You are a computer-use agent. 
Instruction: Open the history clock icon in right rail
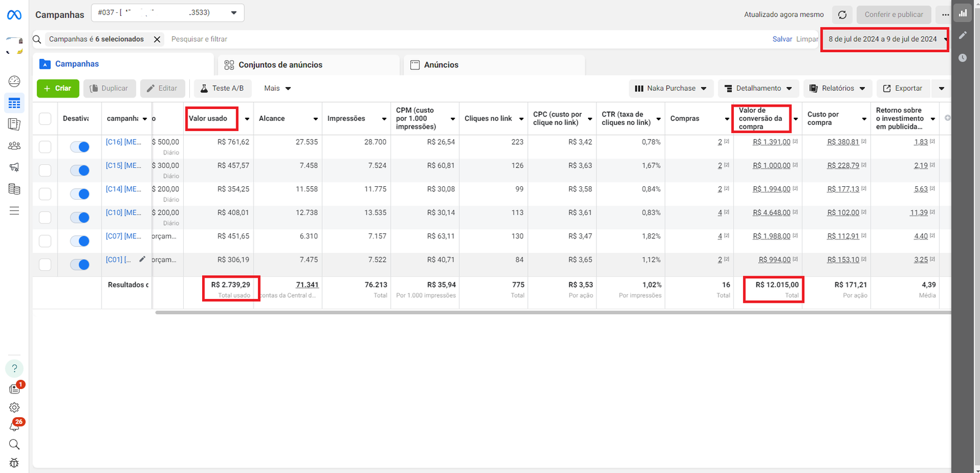pos(963,58)
